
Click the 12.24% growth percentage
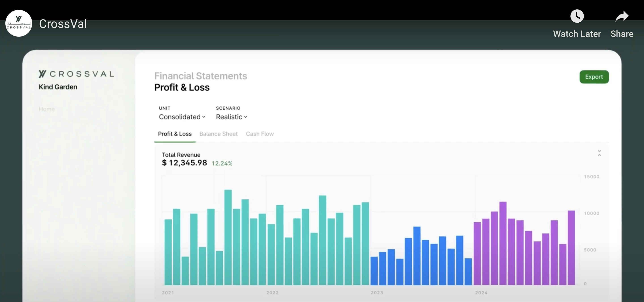tap(222, 163)
